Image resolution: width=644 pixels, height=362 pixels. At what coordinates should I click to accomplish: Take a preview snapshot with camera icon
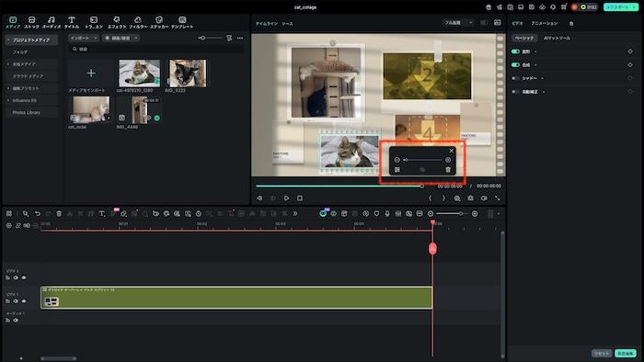(x=470, y=198)
